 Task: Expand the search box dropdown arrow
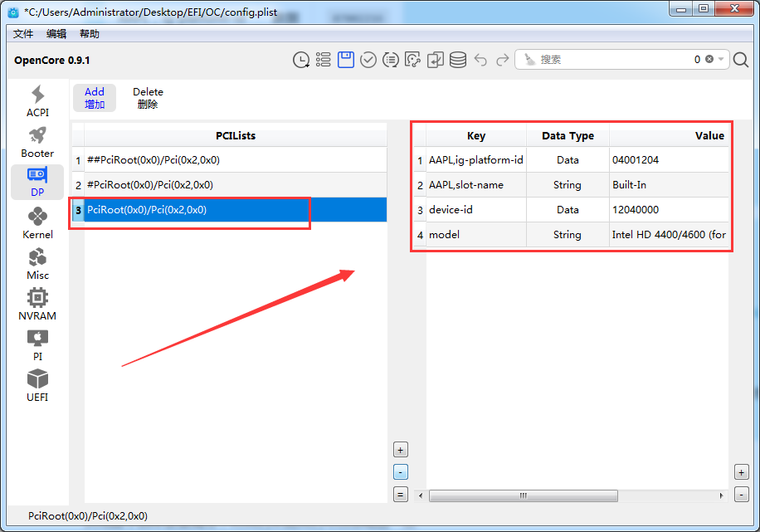[722, 60]
